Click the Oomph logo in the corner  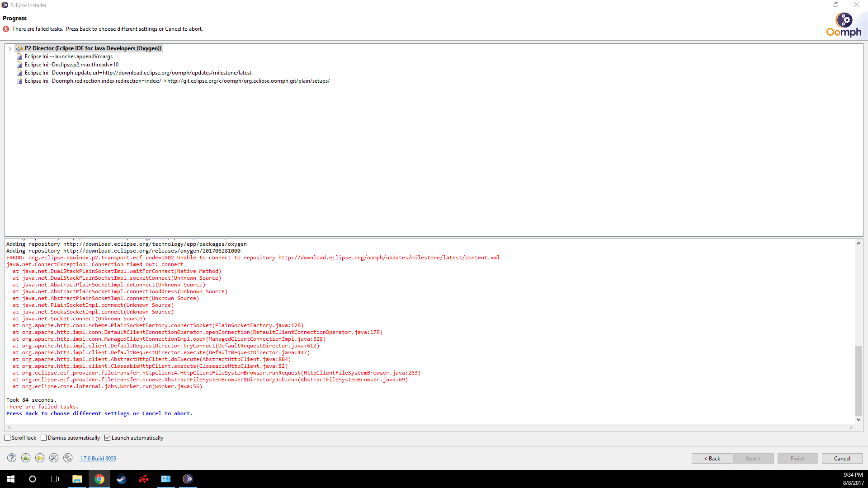coord(844,24)
